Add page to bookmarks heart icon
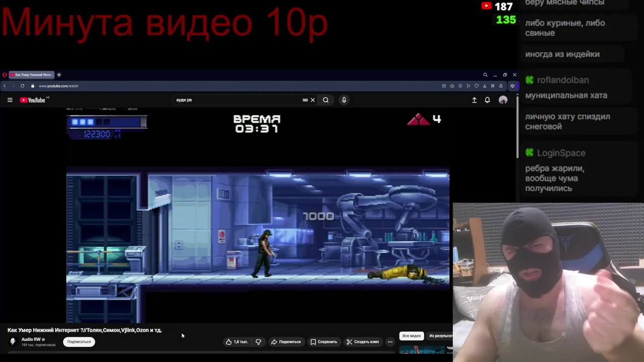The width and height of the screenshot is (644, 362). (476, 86)
